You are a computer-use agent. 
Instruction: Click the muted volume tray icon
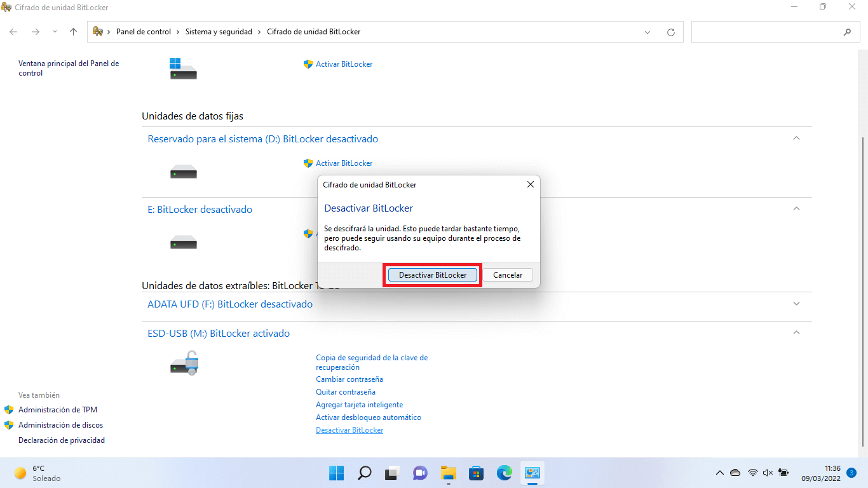tap(768, 473)
